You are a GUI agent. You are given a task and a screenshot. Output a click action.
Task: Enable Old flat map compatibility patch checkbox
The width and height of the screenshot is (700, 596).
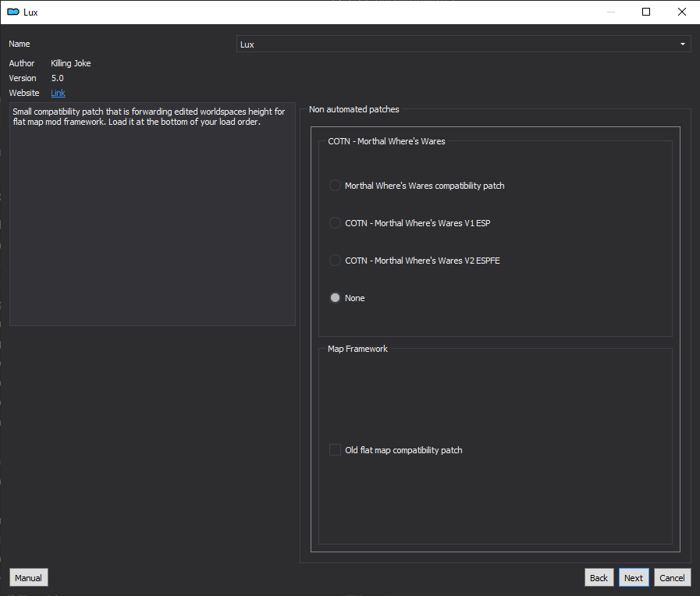[x=396, y=450]
